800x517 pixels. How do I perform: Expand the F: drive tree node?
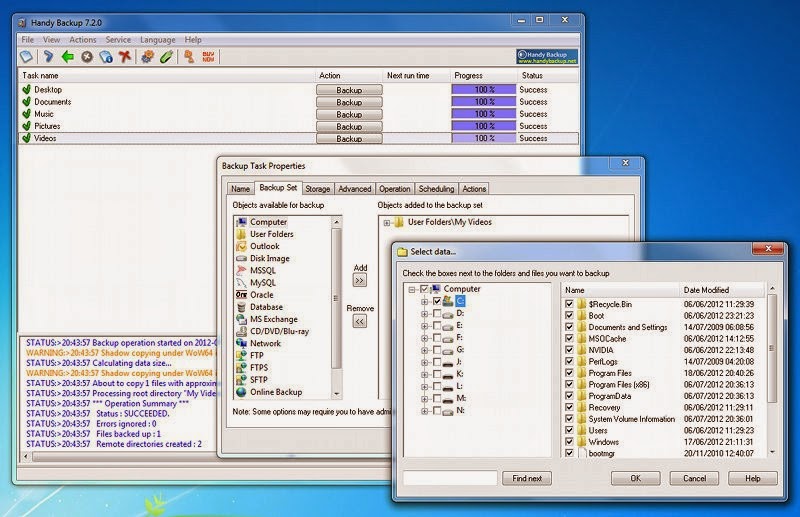(424, 338)
